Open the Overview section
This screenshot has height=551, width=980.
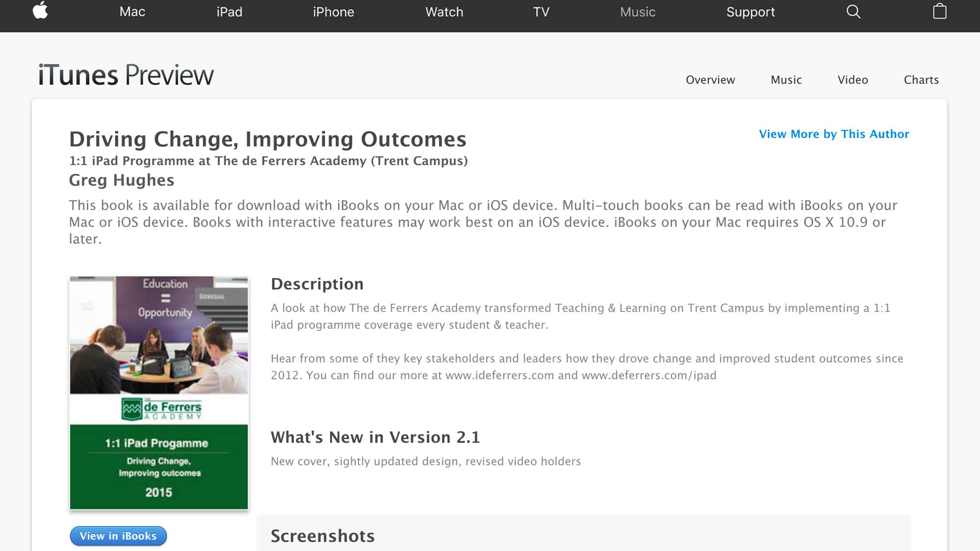tap(710, 80)
